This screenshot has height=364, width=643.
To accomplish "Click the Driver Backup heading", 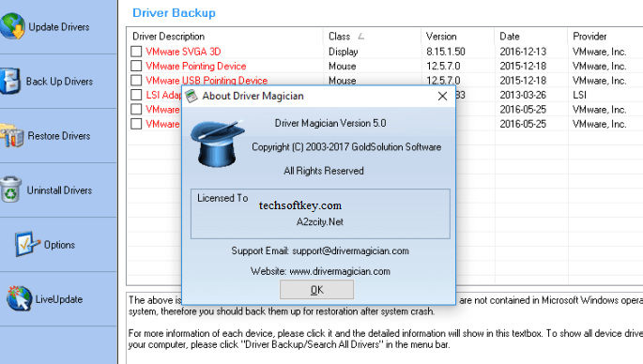I will tap(174, 13).
